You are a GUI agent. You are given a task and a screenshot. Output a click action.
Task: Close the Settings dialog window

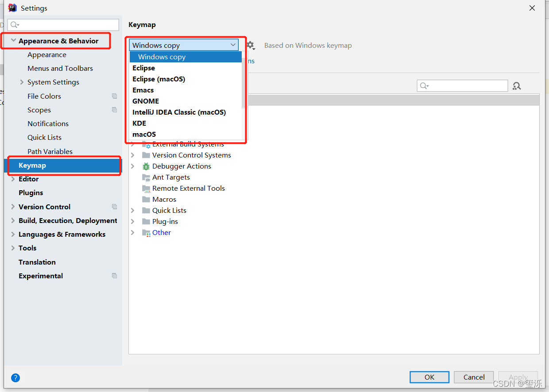pos(533,8)
